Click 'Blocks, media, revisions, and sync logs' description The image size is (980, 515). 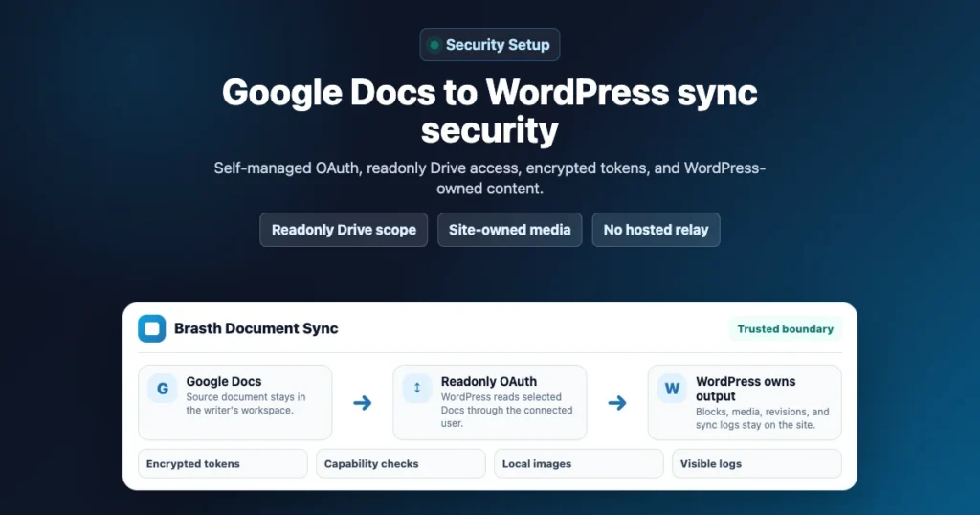pos(763,418)
